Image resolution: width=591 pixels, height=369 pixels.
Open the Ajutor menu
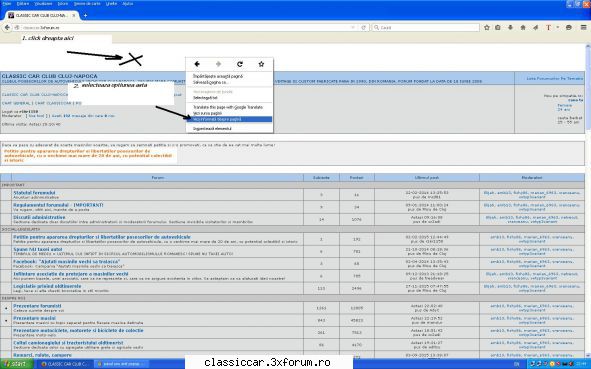128,3
